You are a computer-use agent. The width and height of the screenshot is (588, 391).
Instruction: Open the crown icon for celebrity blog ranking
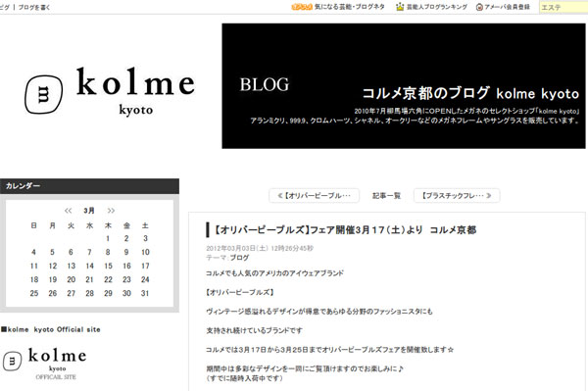[x=400, y=7]
